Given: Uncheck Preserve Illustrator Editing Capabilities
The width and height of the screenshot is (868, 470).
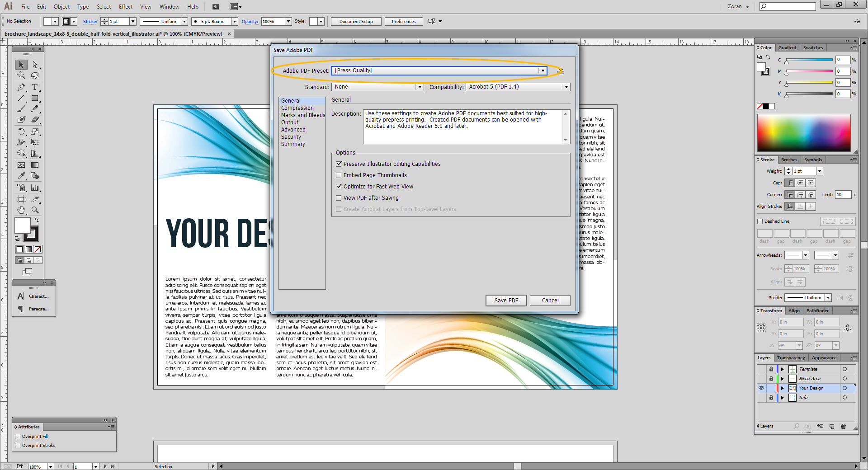Looking at the screenshot, I should [x=339, y=164].
